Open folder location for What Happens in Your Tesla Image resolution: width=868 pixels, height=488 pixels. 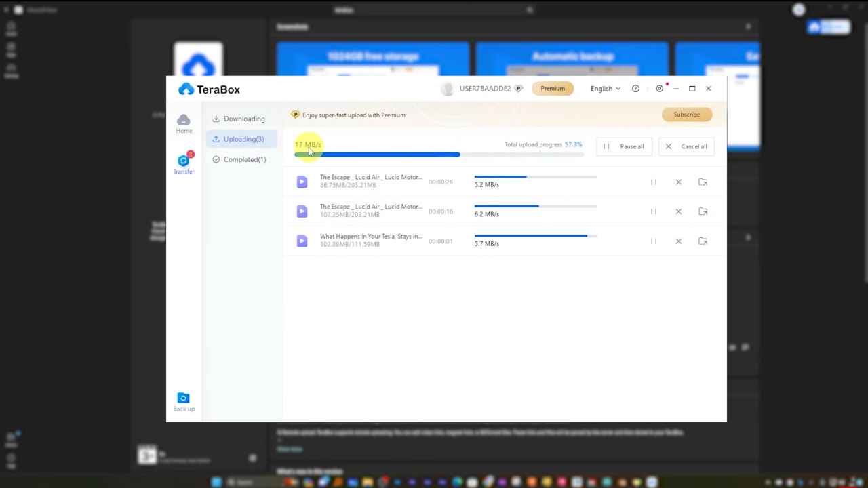click(x=703, y=241)
